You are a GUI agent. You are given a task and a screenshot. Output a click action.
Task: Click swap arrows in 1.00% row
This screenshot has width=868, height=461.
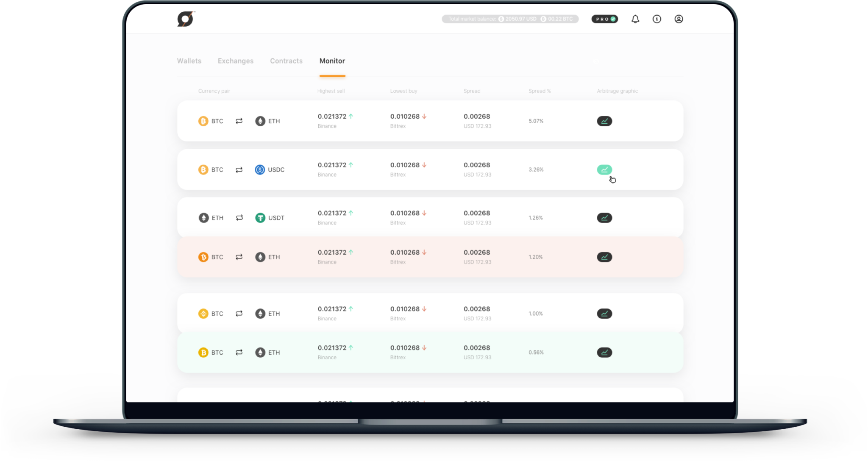(239, 314)
